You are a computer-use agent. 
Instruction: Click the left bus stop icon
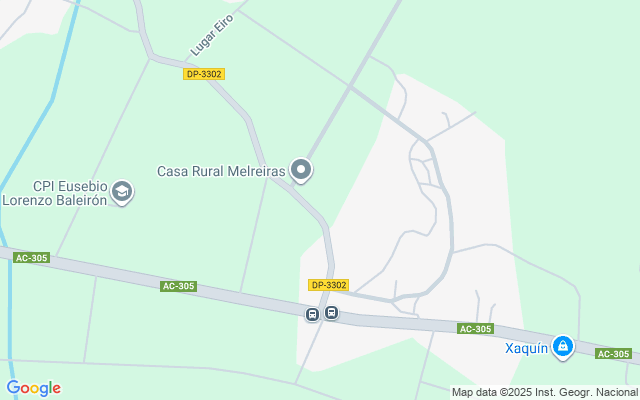[312, 315]
